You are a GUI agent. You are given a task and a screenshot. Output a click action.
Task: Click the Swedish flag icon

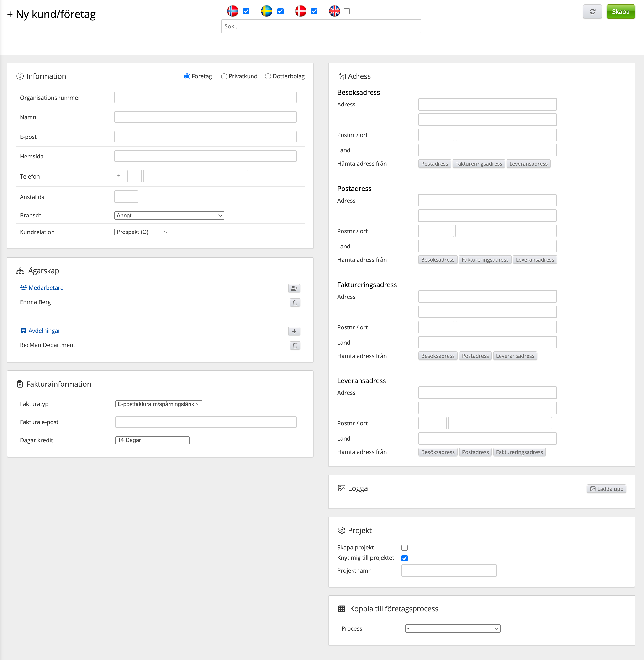[266, 11]
